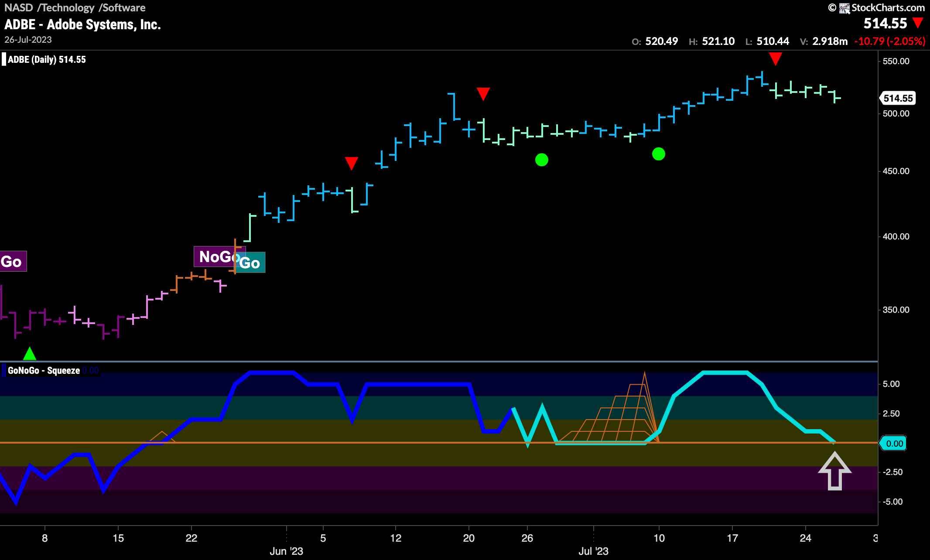
Task: Click the StockCharts.com logo icon
Action: tap(845, 8)
